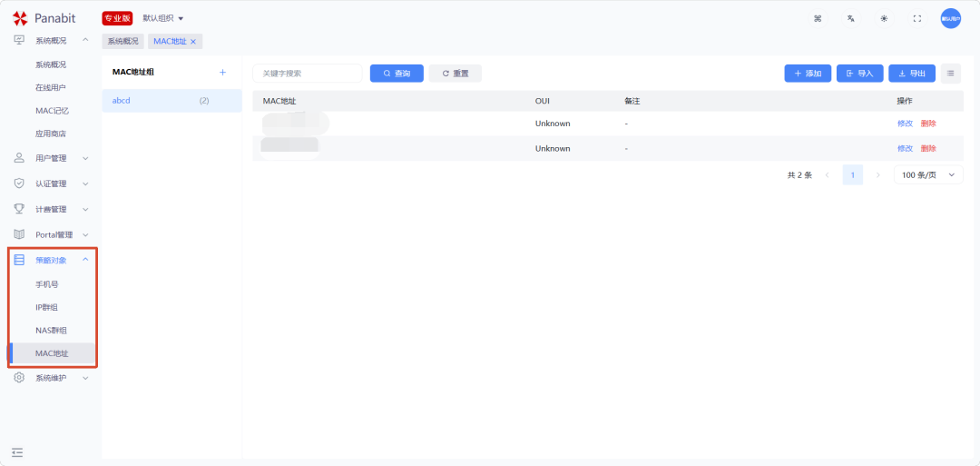The image size is (980, 466).
Task: Expand the 系统维护 menu chevron
Action: [x=85, y=378]
